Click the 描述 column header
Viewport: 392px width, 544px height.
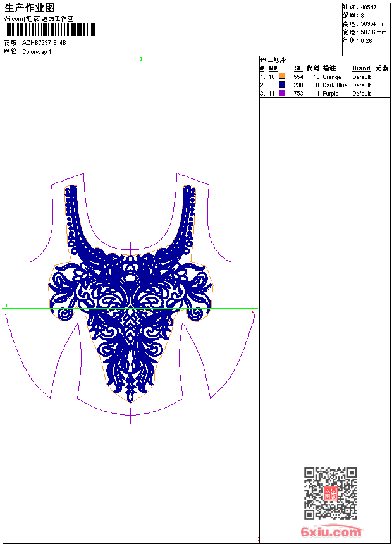pyautogui.click(x=329, y=68)
